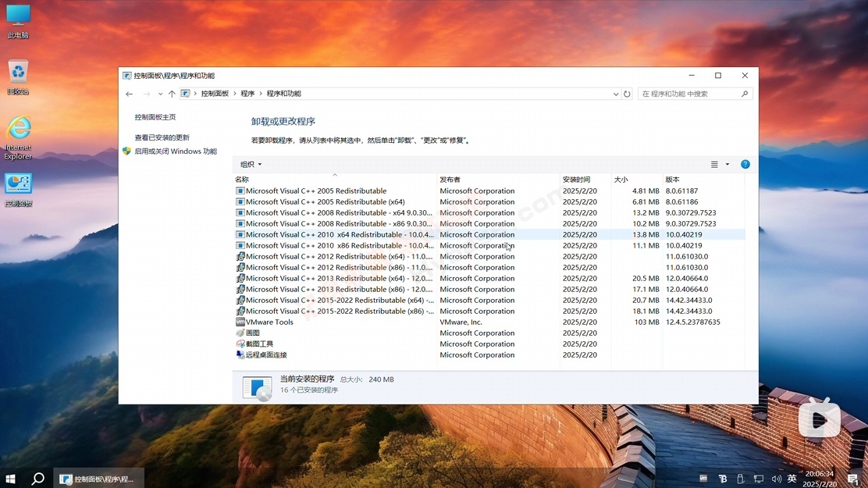Go up one level with up arrow
Screen dimensions: 868x488
(173, 94)
